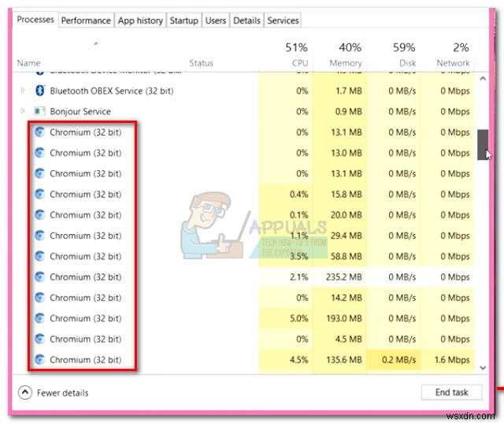The width and height of the screenshot is (504, 424).
Task: Switch to the Services tab
Action: pos(283,20)
